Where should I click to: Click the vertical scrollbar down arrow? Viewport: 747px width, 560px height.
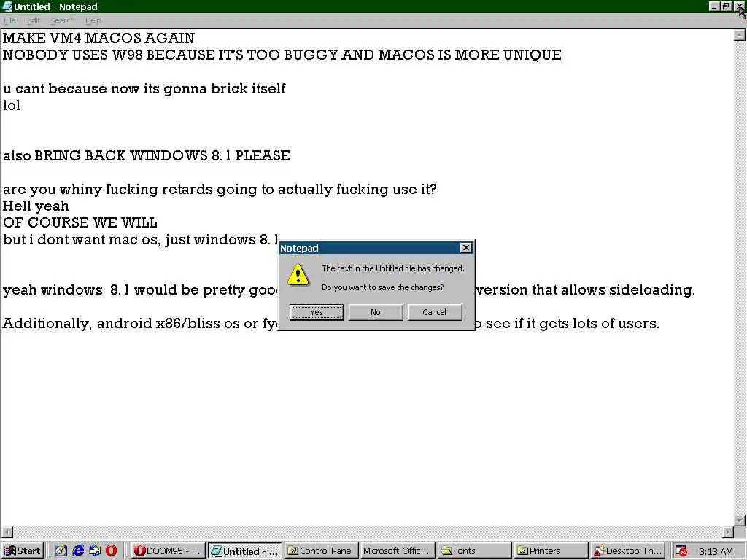pos(740,521)
